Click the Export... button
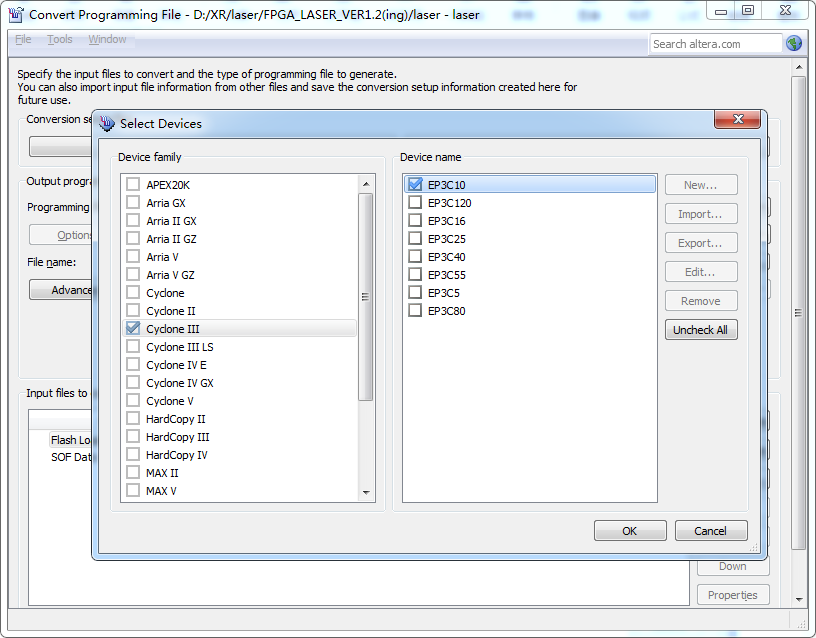The image size is (816, 638). [x=701, y=243]
